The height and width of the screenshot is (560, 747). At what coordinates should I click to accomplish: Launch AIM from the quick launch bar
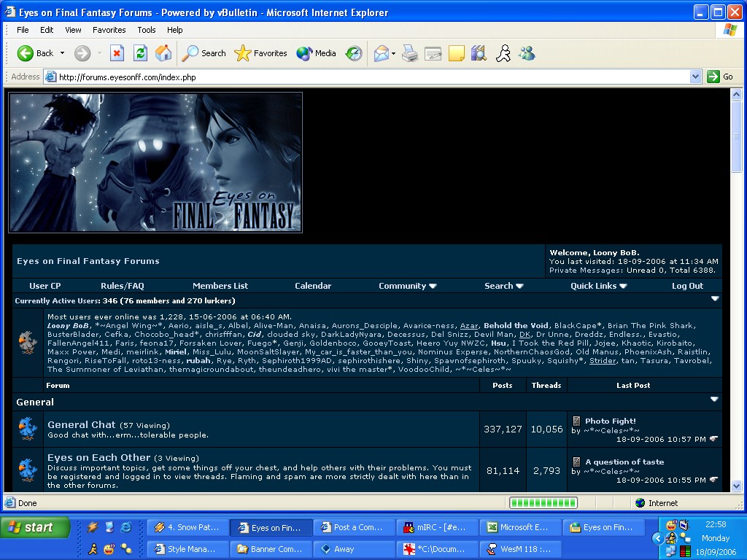pyautogui.click(x=93, y=548)
